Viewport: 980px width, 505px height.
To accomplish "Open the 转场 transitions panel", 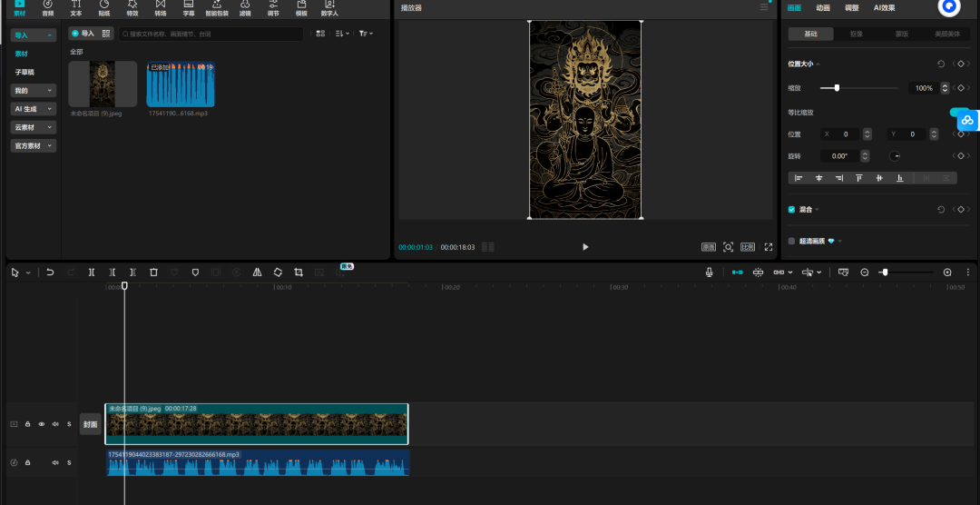I will click(x=161, y=7).
